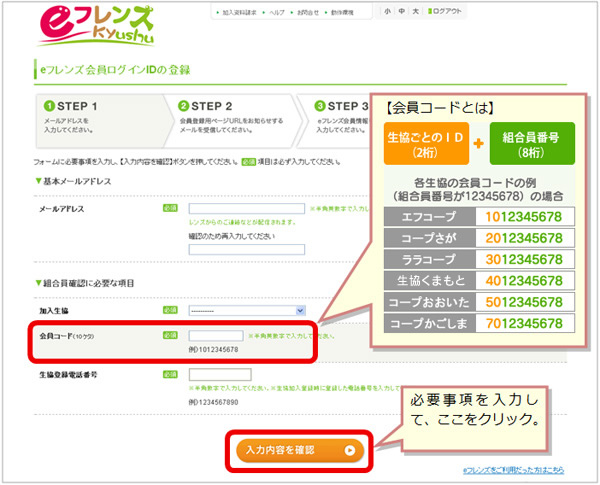Focus the 生協登録電話番号 input field

220,374
